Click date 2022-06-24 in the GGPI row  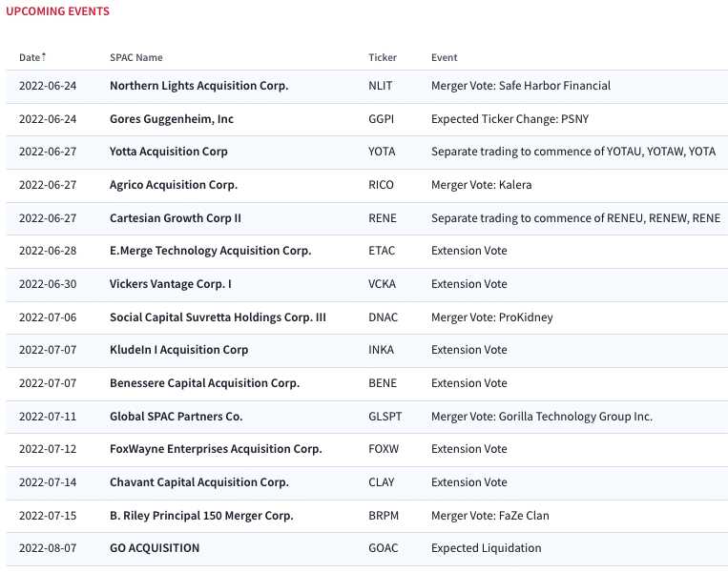[x=48, y=119]
